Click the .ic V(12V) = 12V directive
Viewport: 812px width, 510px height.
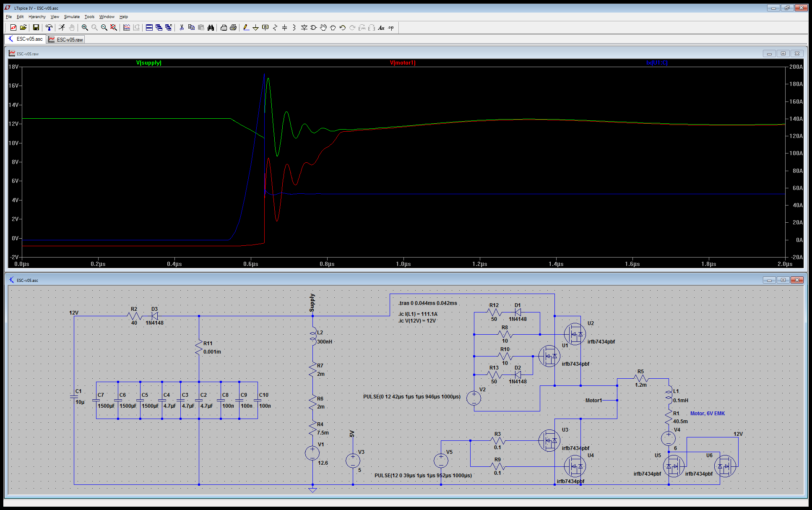pos(417,321)
